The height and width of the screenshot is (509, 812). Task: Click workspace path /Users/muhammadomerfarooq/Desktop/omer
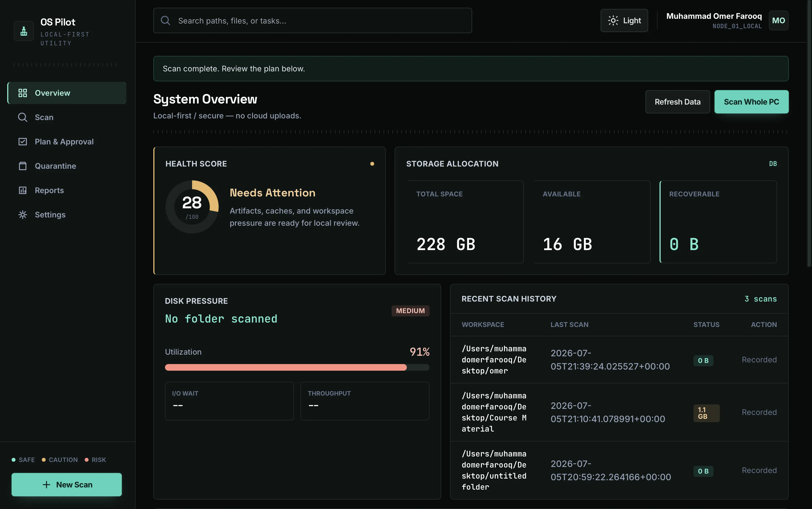pos(494,360)
